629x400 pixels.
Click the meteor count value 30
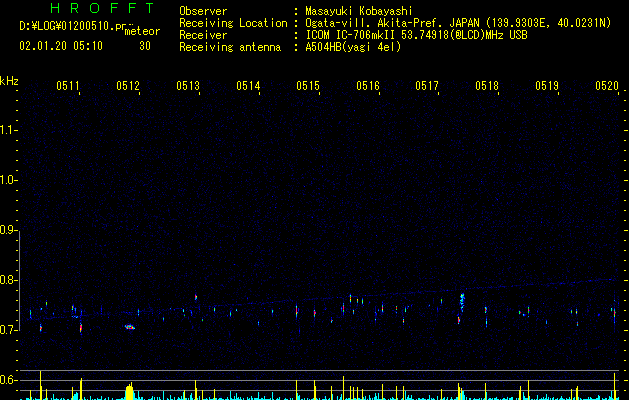click(x=145, y=46)
